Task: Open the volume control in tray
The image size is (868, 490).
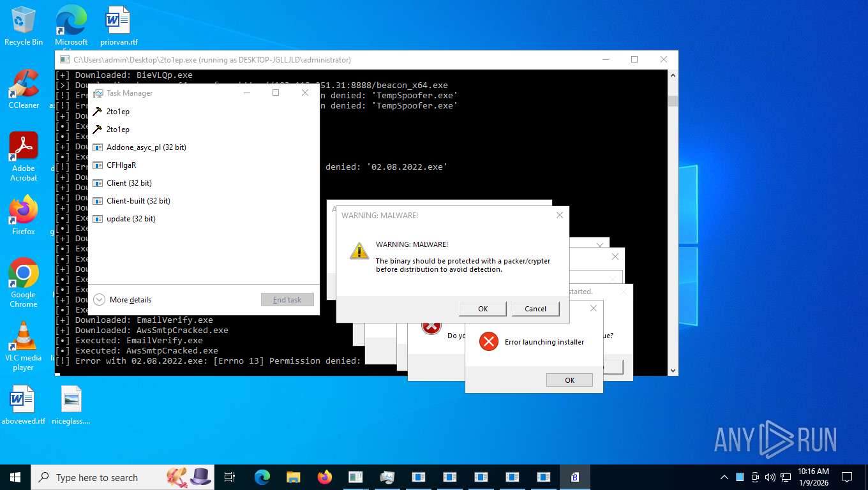Action: pos(770,477)
